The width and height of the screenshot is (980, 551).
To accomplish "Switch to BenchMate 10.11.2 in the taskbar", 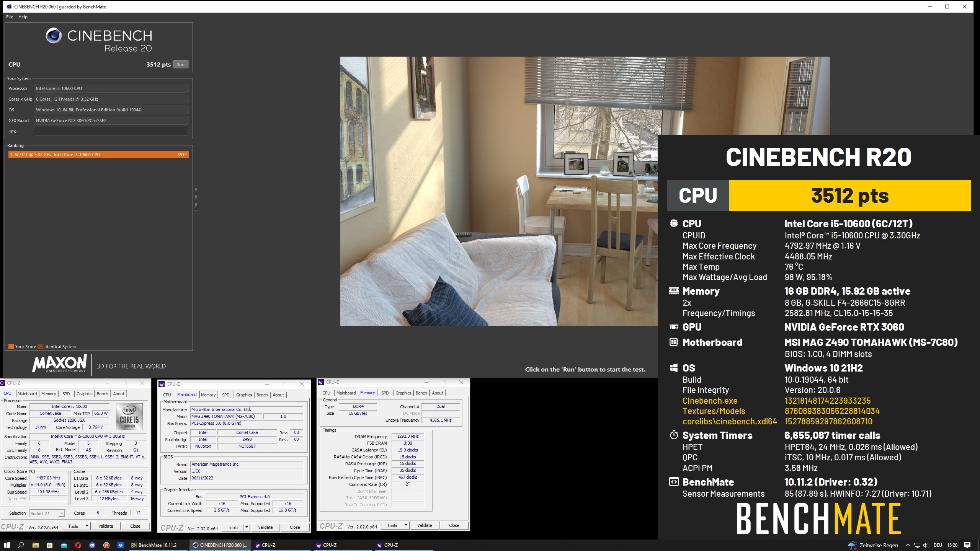I will pyautogui.click(x=158, y=545).
